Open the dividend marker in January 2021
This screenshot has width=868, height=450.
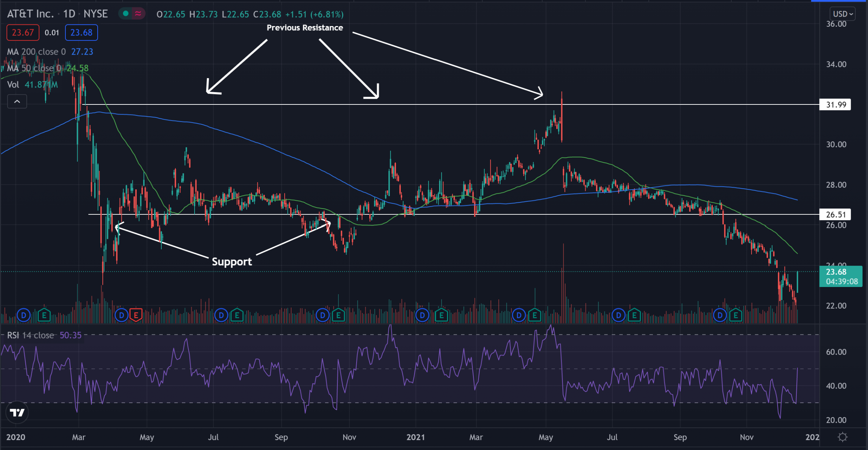pos(422,316)
